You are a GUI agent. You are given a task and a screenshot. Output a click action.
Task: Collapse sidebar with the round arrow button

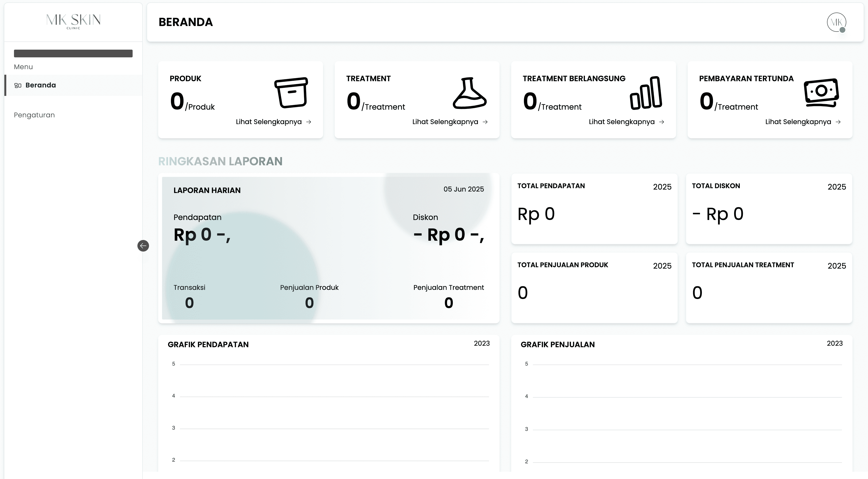(143, 246)
